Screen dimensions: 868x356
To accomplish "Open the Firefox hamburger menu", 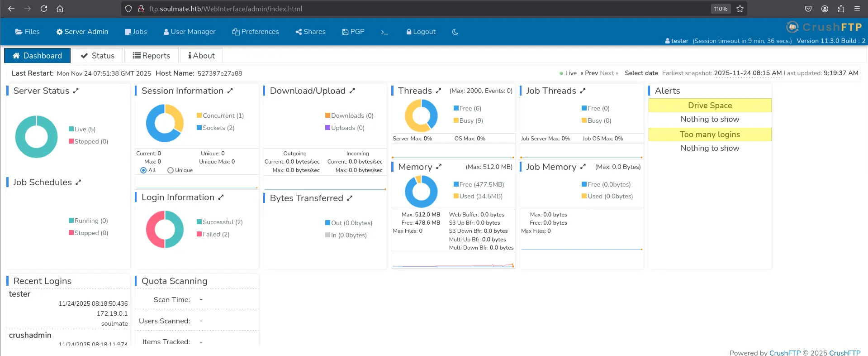I will (857, 9).
